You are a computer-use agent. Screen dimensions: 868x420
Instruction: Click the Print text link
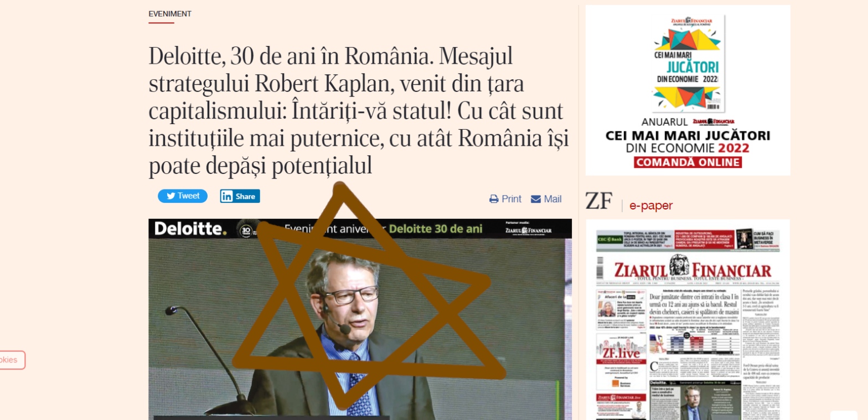[512, 199]
